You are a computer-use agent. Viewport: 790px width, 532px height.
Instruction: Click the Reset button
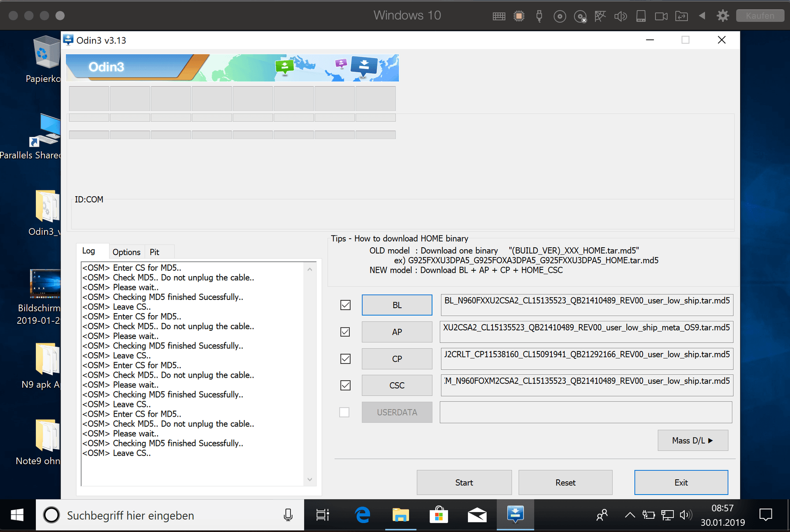(x=565, y=482)
